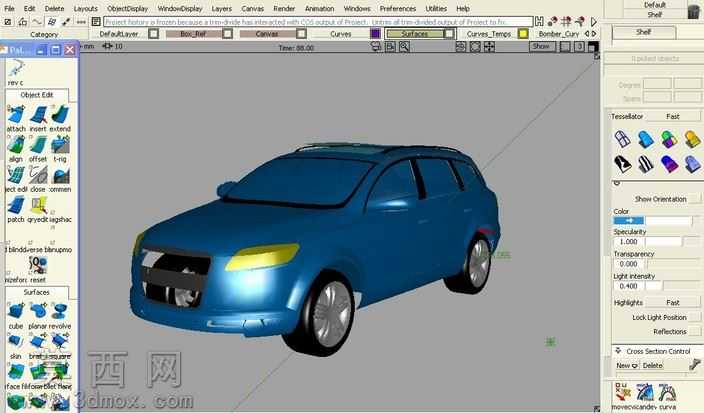The height and width of the screenshot is (413, 704).
Task: Open the Layers menu
Action: click(x=222, y=8)
